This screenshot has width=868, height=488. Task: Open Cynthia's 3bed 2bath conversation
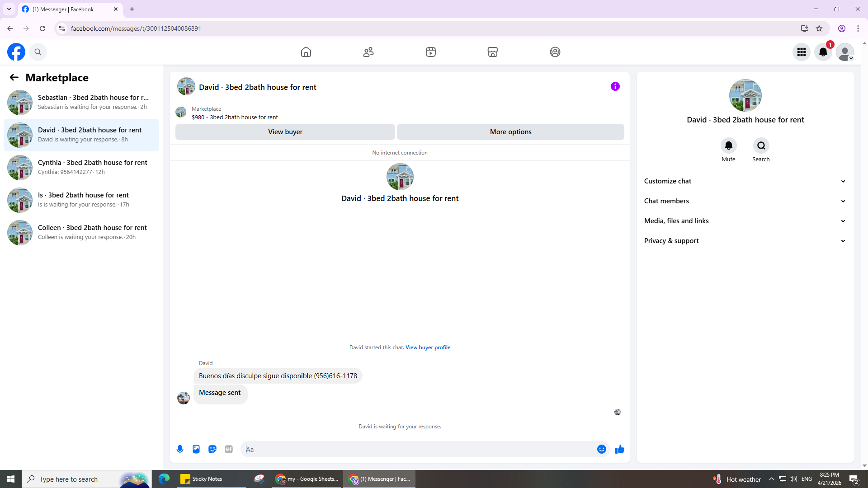tap(81, 167)
